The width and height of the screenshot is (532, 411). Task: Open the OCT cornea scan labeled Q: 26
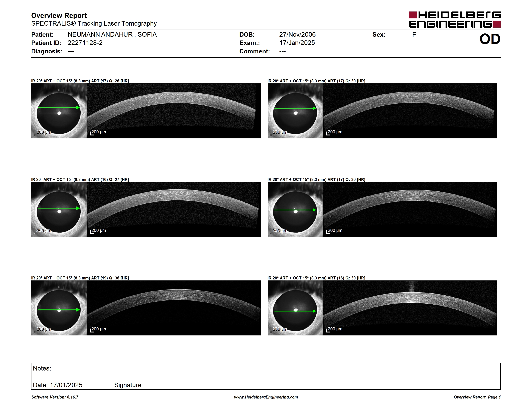click(x=174, y=111)
